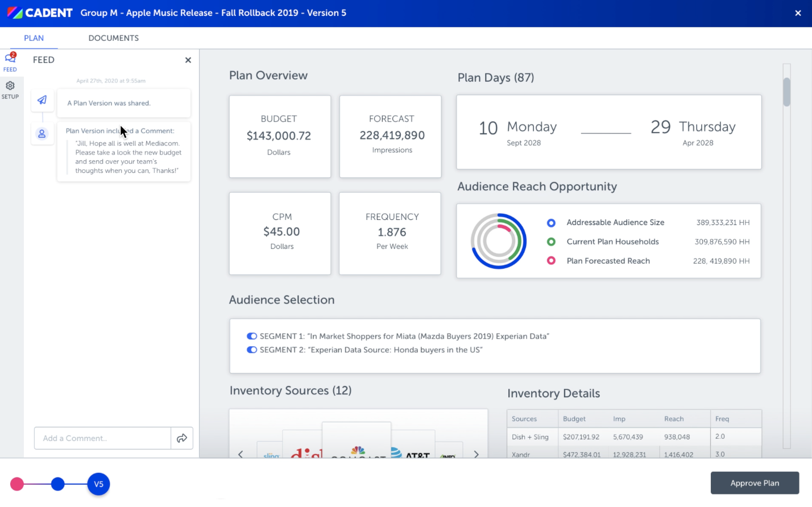Click the $207,191.92 budget cell
This screenshot has width=812, height=507.
coord(581,437)
